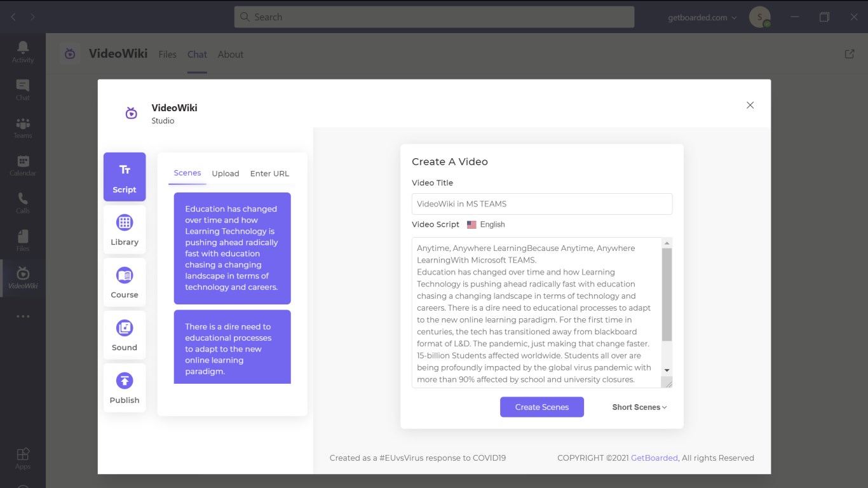Click the Create Scenes button
Image resolution: width=868 pixels, height=488 pixels.
click(x=542, y=407)
